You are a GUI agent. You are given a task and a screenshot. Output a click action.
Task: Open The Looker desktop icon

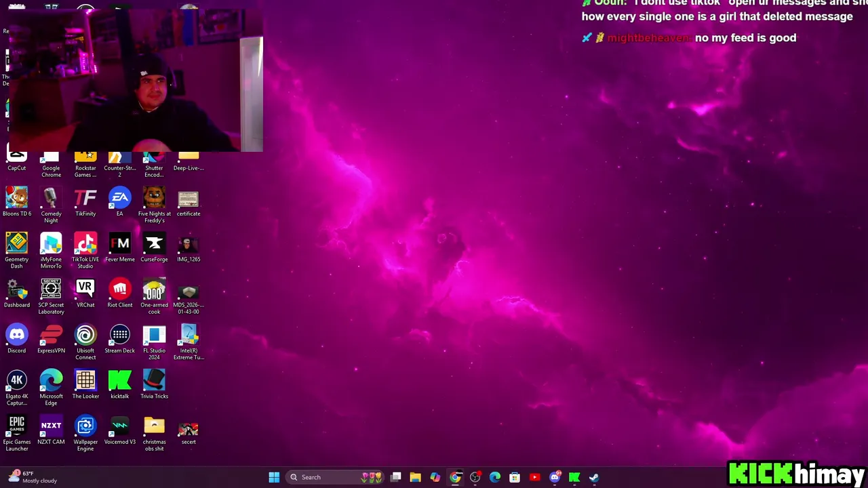tap(85, 384)
